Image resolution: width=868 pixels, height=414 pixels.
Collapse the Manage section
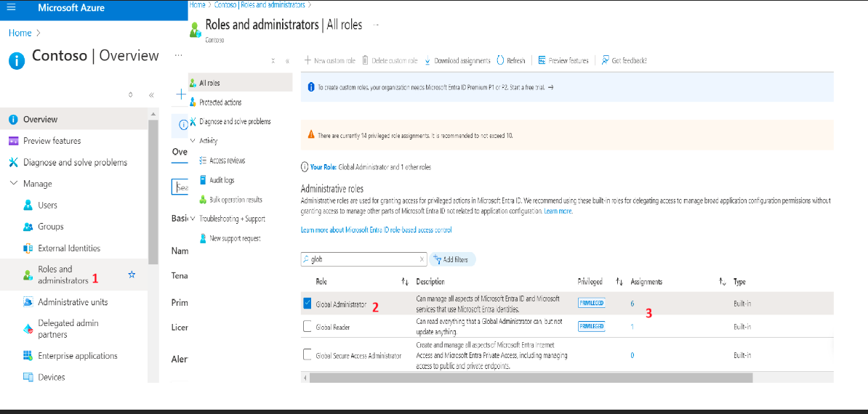click(x=14, y=184)
